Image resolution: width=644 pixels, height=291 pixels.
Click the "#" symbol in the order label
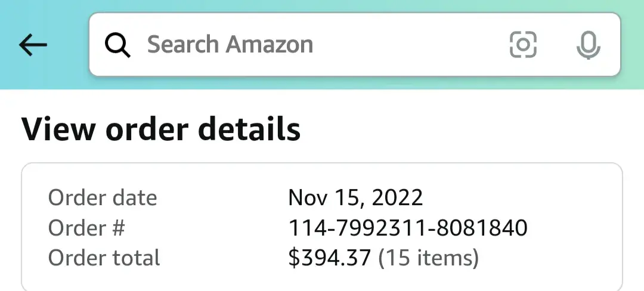click(x=117, y=228)
